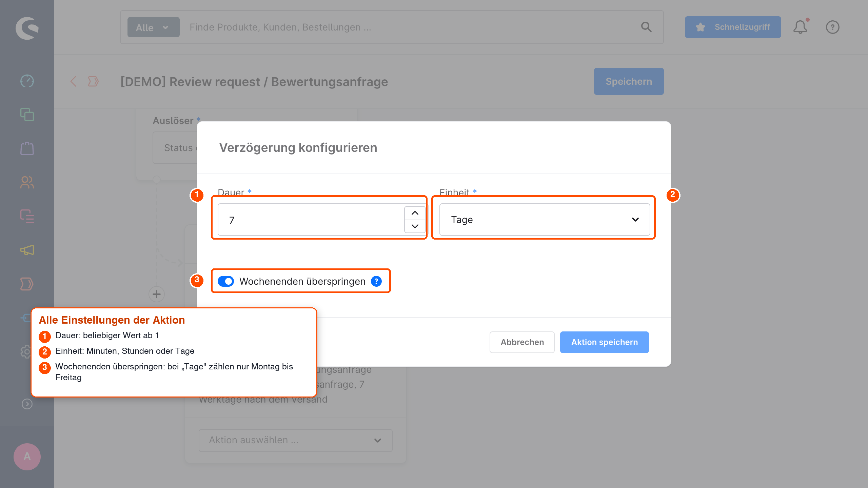Click the Flow Builder icon beside the title
868x488 pixels.
click(x=93, y=81)
